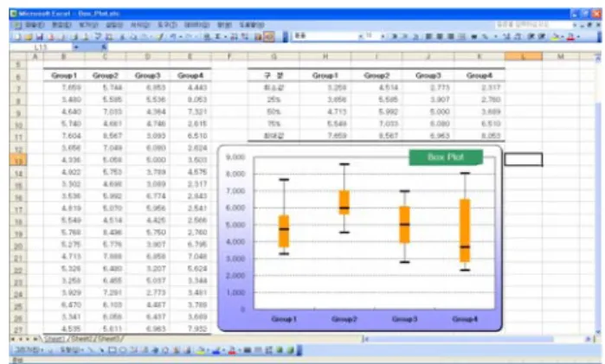Click Decrease Indent in Formatting toolbar

(x=531, y=36)
